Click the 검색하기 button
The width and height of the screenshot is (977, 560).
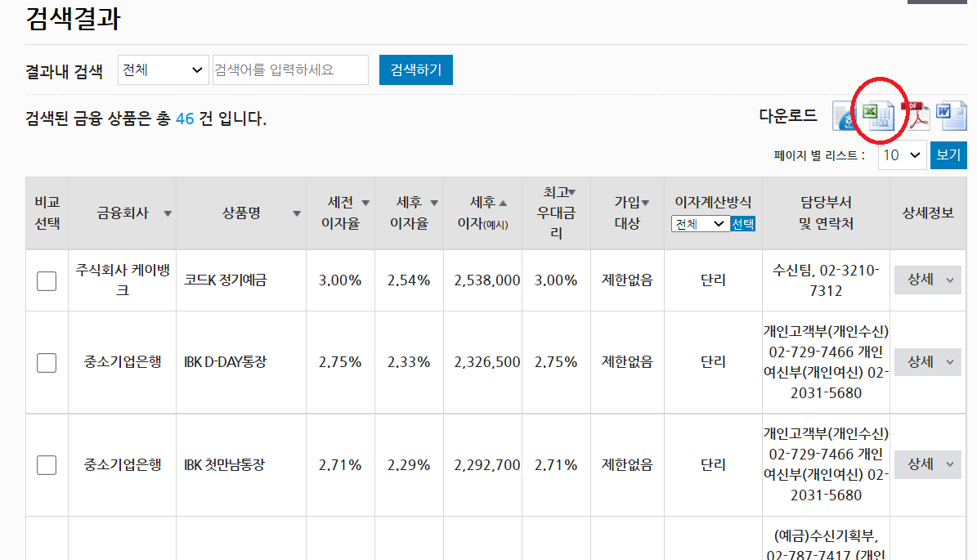[x=415, y=69]
